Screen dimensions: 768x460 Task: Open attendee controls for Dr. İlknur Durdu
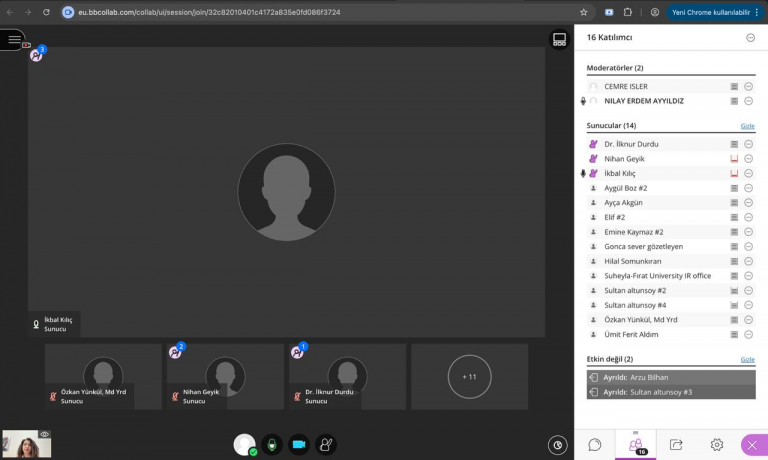(x=748, y=144)
